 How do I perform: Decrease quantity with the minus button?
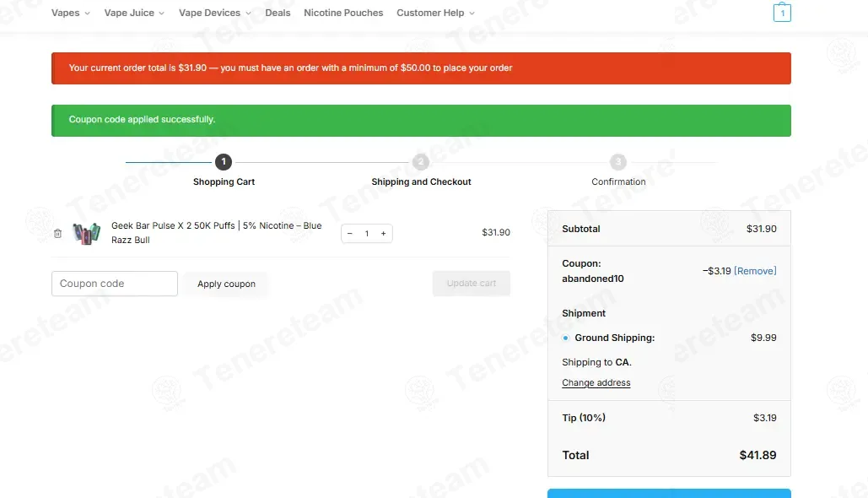click(x=350, y=233)
